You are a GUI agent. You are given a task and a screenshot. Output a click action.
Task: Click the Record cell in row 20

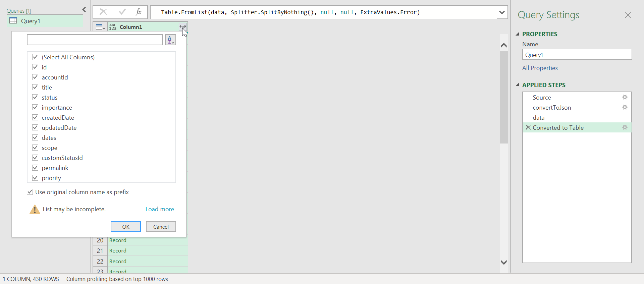pos(148,240)
